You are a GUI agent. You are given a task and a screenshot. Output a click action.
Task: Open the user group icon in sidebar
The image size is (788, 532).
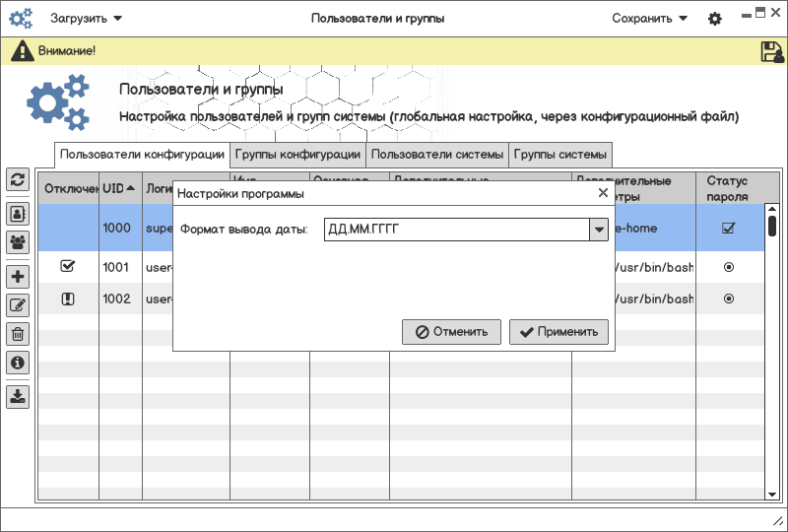pyautogui.click(x=18, y=242)
